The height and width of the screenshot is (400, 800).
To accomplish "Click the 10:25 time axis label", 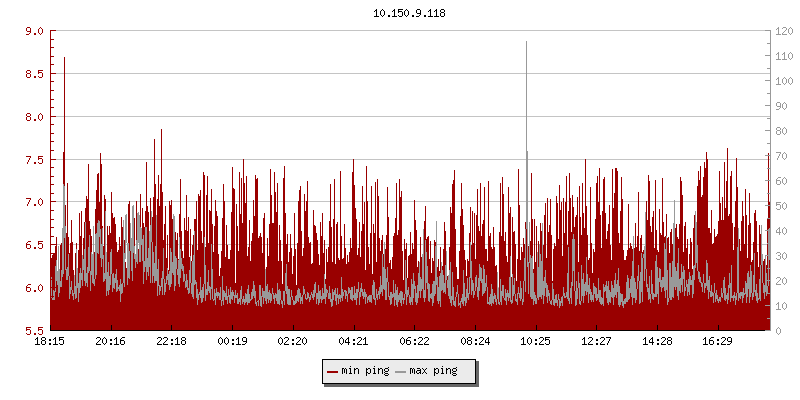I will 536,341.
